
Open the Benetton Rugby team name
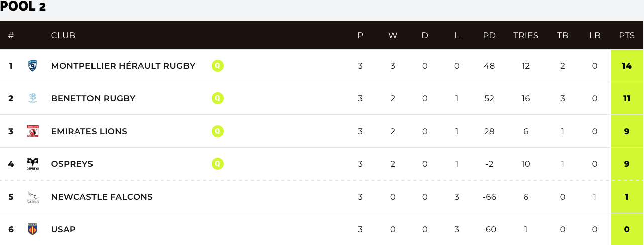[93, 98]
